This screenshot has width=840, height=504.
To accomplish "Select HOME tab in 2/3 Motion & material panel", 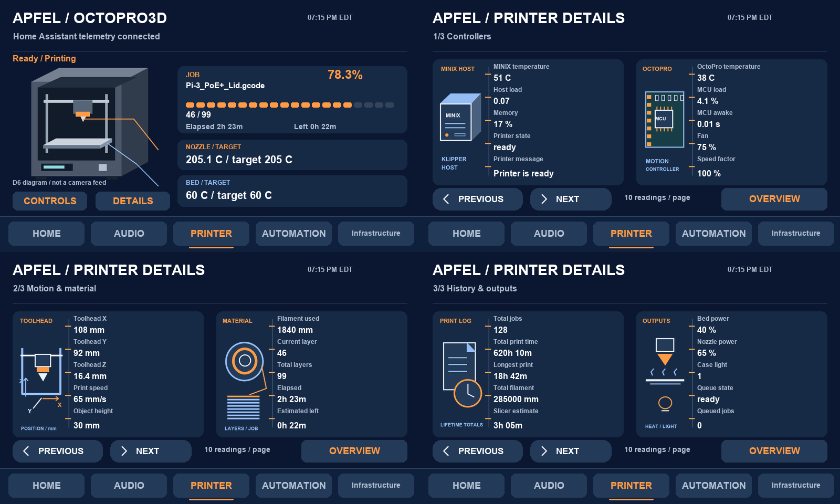I will tap(46, 486).
